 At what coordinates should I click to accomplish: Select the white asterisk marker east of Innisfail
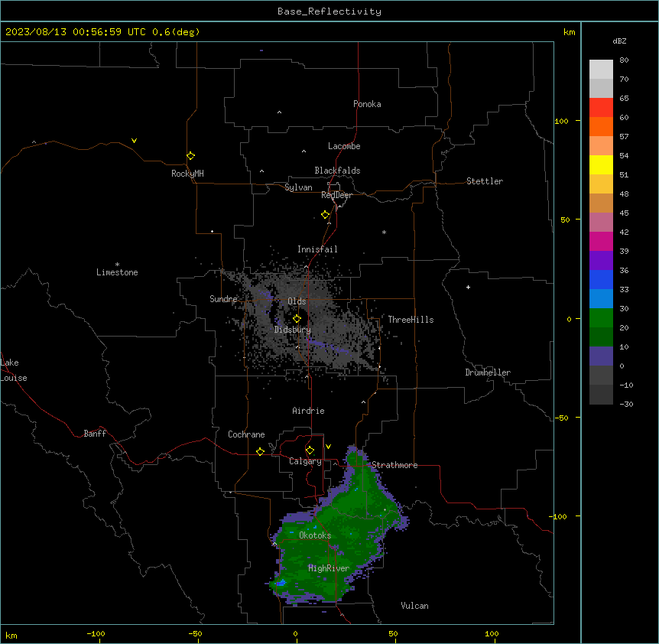click(x=384, y=232)
